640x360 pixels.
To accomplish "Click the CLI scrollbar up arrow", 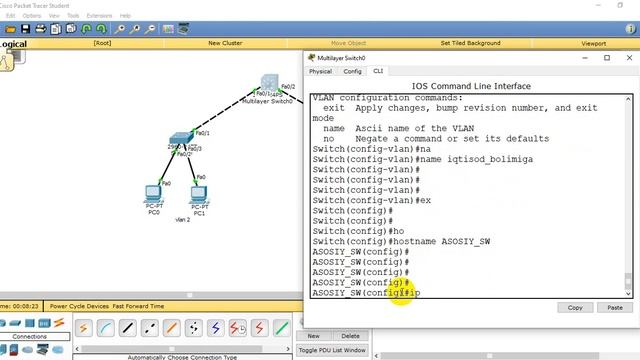I will (x=628, y=99).
